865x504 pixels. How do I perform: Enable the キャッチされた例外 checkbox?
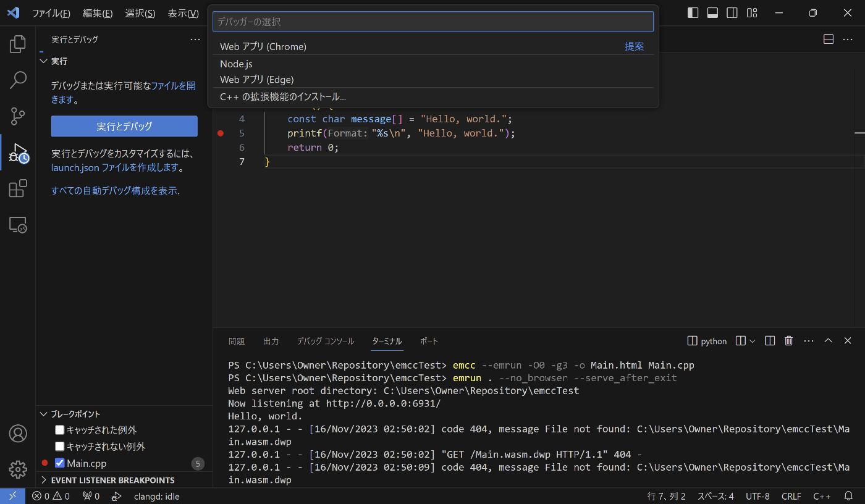coord(60,430)
